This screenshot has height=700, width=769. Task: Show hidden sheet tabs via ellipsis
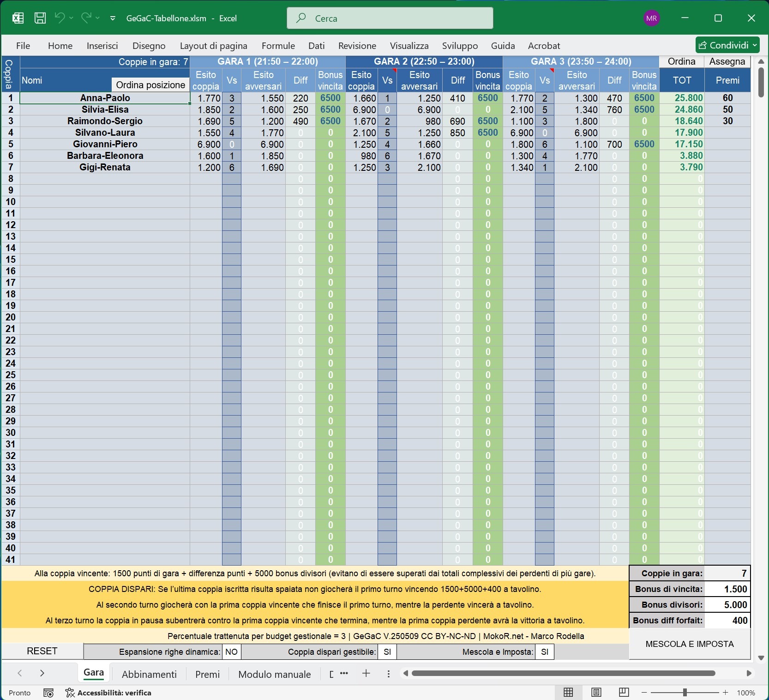pyautogui.click(x=344, y=673)
